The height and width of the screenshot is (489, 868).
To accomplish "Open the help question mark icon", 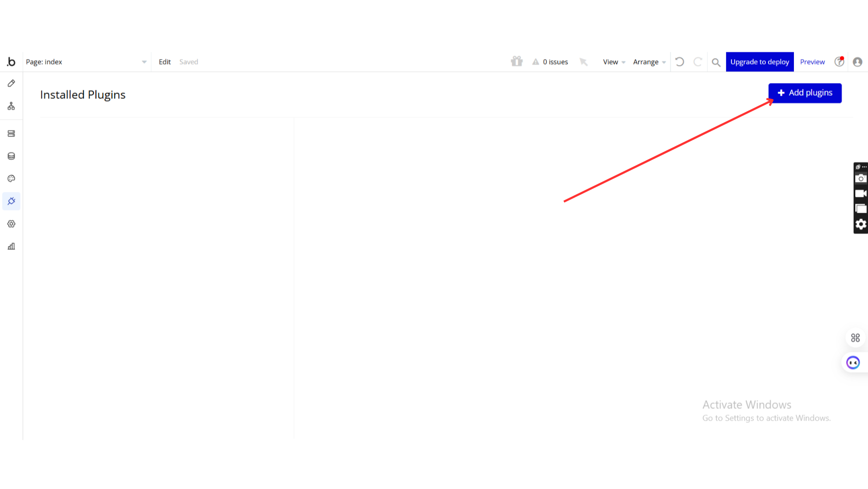I will (839, 62).
